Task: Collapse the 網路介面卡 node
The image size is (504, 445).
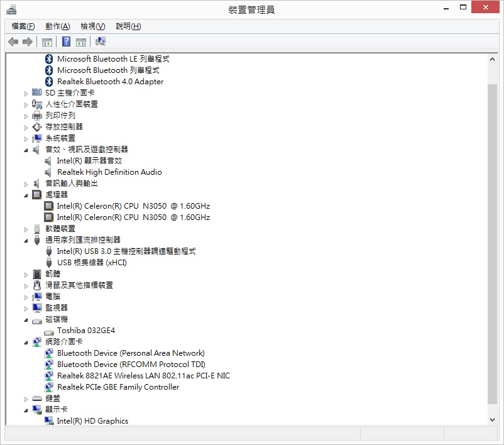Action: pos(26,343)
